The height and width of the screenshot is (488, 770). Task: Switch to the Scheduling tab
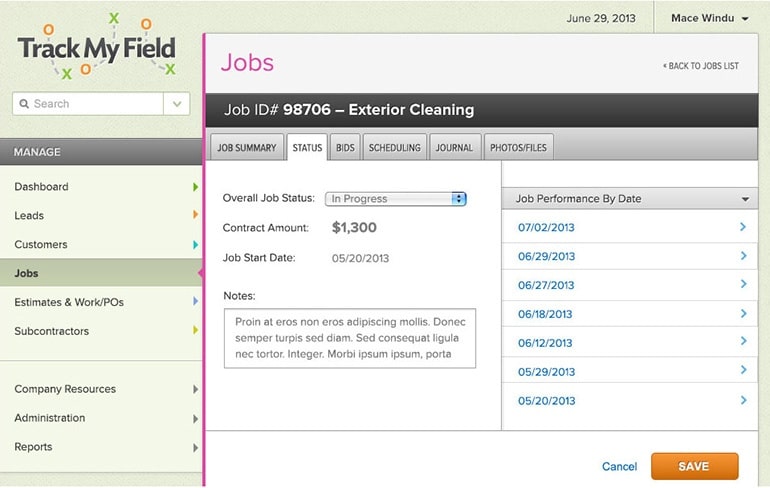coord(394,148)
